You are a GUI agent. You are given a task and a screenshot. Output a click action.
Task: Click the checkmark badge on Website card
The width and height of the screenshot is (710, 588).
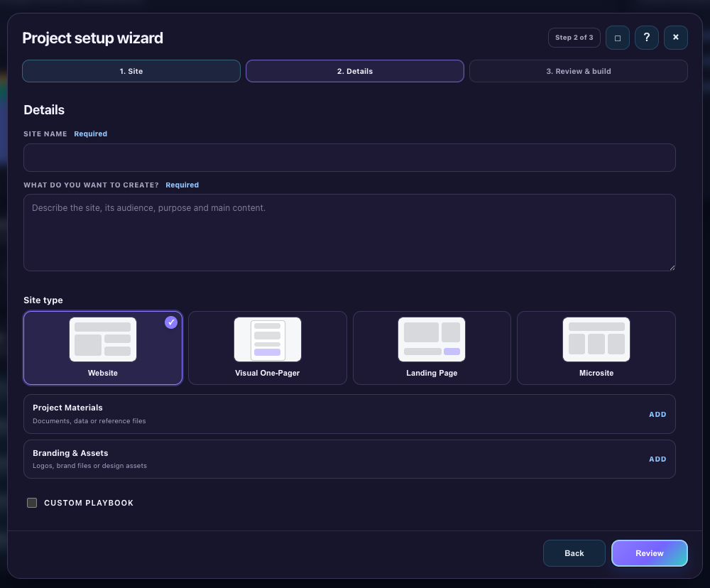(171, 322)
